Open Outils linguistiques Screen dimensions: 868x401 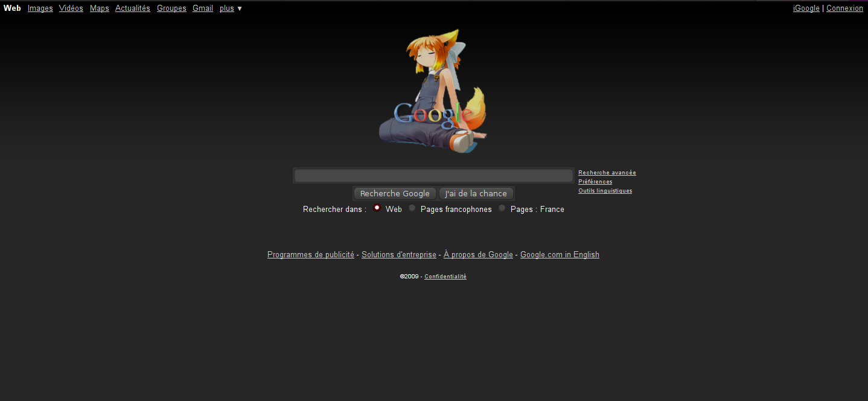click(x=605, y=191)
